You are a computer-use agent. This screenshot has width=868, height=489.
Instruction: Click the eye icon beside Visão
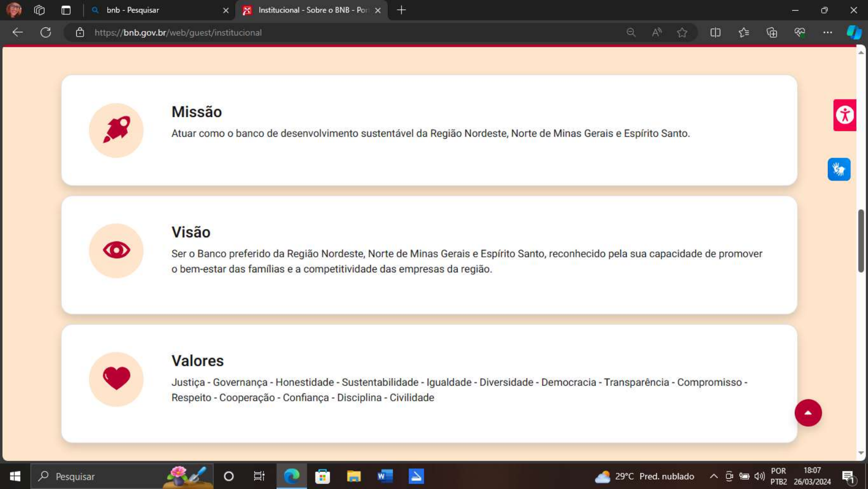point(116,251)
